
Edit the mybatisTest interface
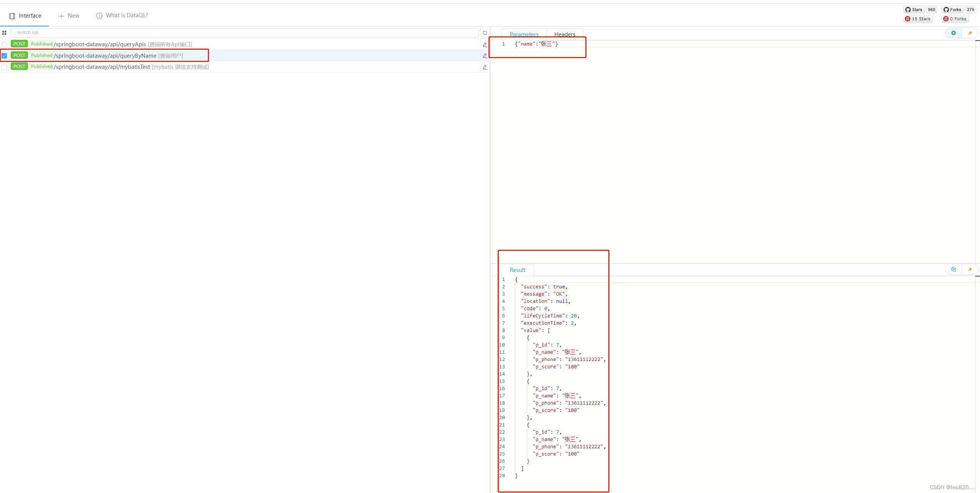(x=485, y=67)
